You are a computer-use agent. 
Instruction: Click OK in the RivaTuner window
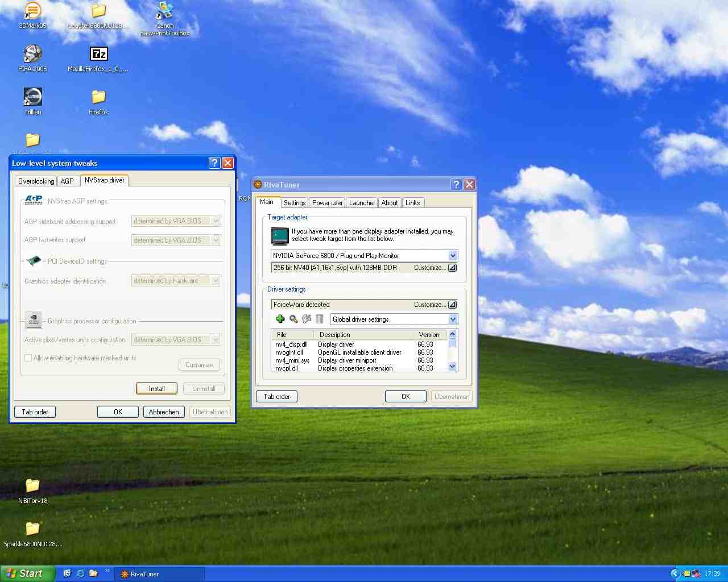[x=406, y=397]
